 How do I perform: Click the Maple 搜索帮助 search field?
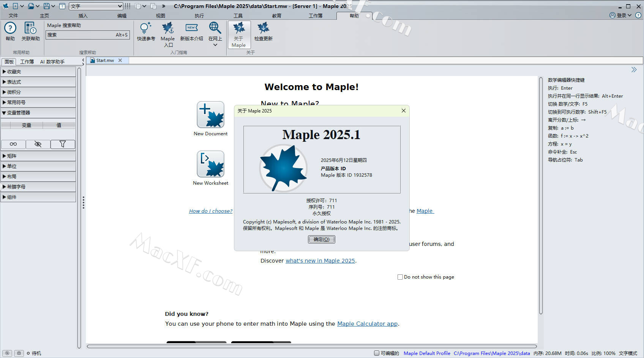pos(88,35)
